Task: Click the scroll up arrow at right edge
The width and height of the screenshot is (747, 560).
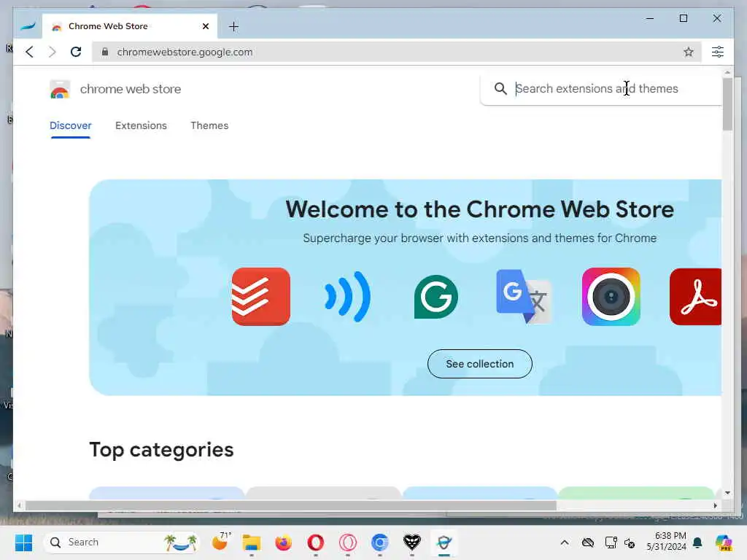Action: [727, 73]
